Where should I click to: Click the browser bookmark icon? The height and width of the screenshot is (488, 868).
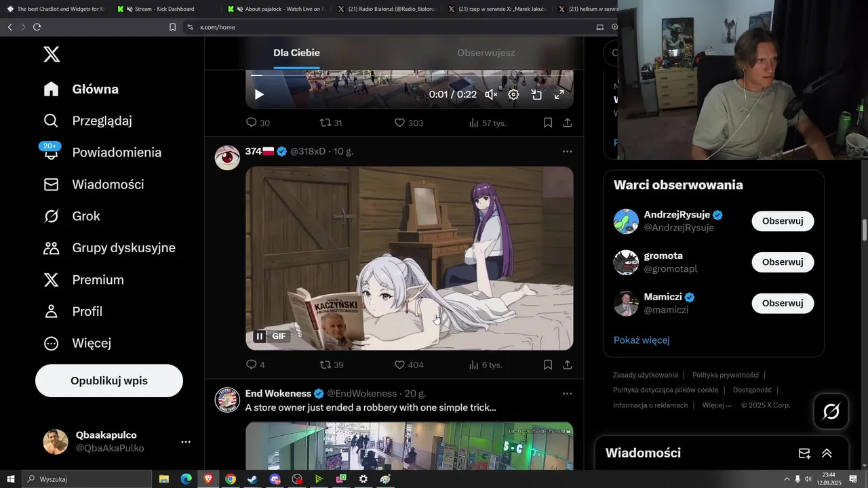coord(172,27)
